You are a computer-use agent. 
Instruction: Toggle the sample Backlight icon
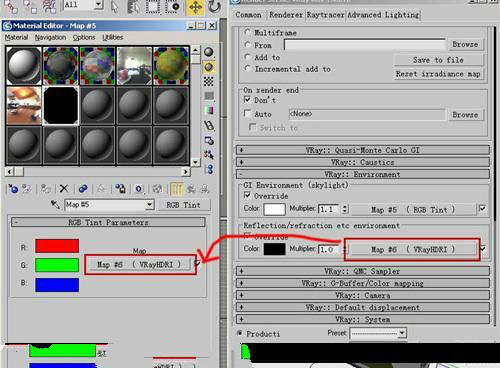tap(209, 67)
